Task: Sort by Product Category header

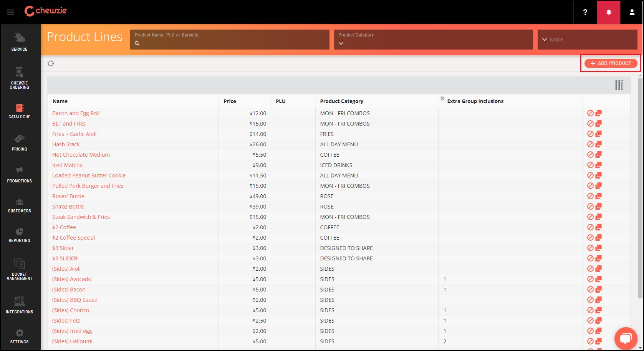Action: (342, 101)
